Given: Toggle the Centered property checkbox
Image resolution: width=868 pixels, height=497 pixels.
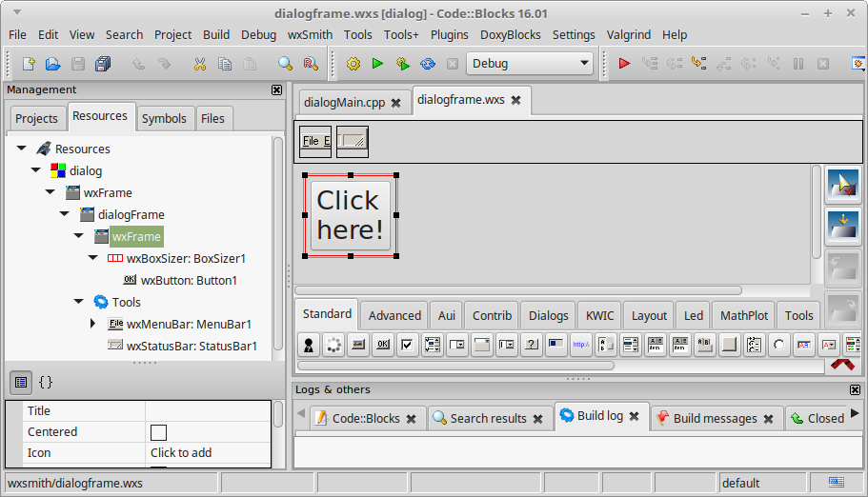Looking at the screenshot, I should click(x=158, y=432).
